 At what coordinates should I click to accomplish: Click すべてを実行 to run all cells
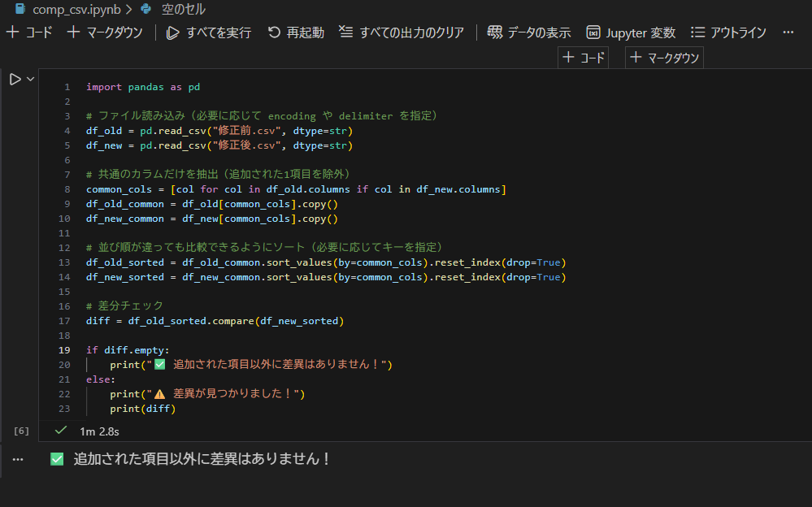point(208,32)
